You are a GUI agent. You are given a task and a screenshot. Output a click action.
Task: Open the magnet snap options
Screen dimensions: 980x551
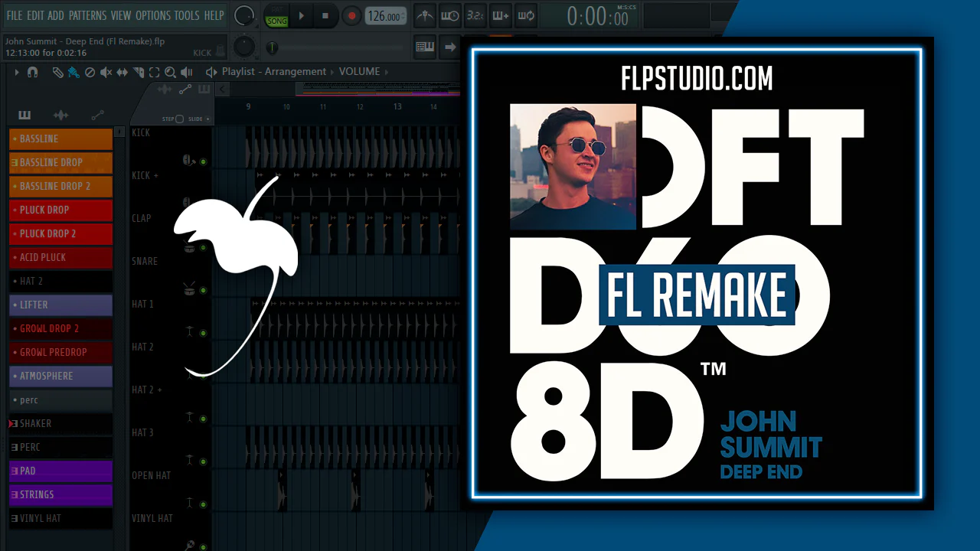(32, 72)
